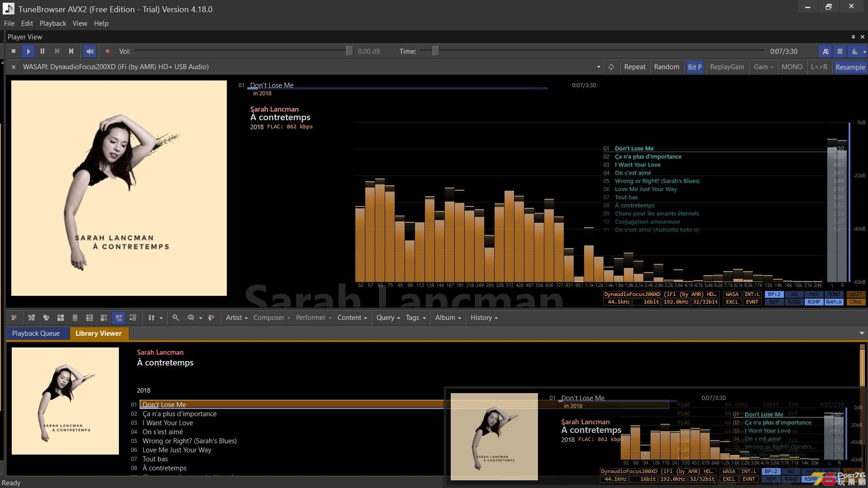Click the play button
The width and height of the screenshot is (868, 488).
[28, 52]
